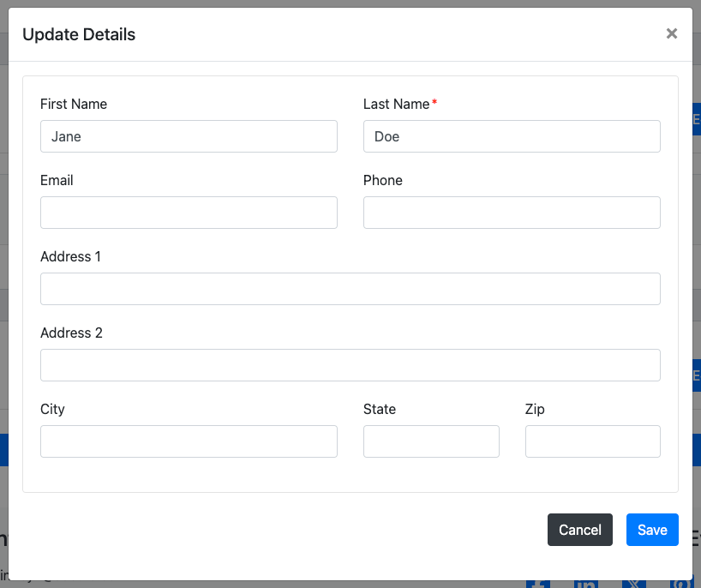Viewport: 701px width, 588px height.
Task: Click the 'Address 2' label text
Action: [x=71, y=333]
